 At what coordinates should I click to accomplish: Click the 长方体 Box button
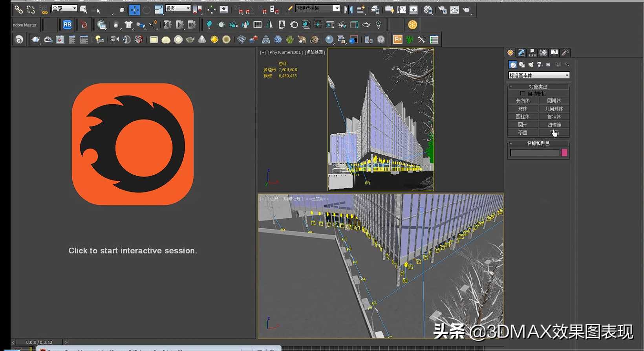point(523,101)
